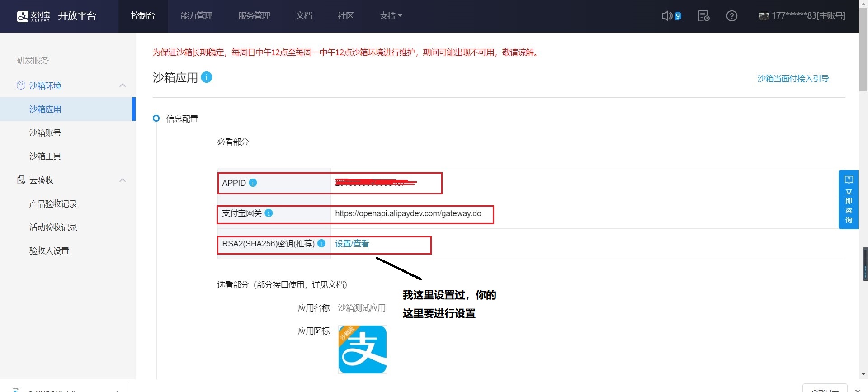Screen dimensions: 868x392
Task: Open the 服务管理 tab
Action: (254, 16)
